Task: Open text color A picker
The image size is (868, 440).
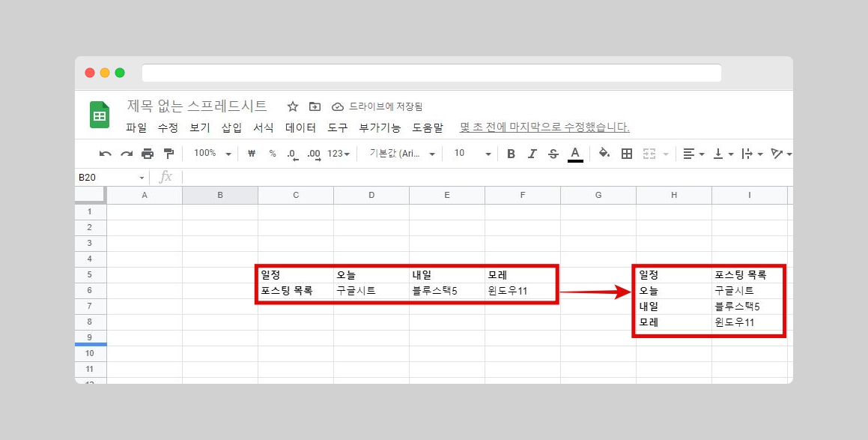Action: [x=575, y=154]
